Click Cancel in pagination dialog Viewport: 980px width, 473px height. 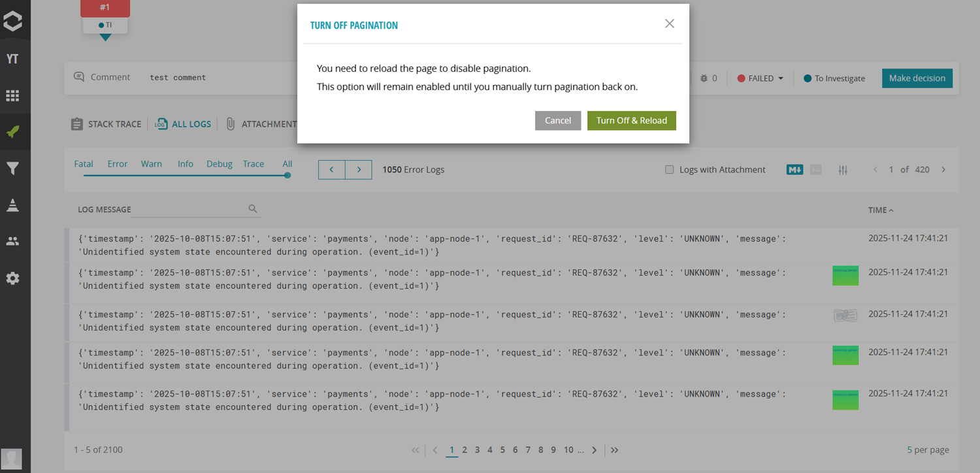558,120
